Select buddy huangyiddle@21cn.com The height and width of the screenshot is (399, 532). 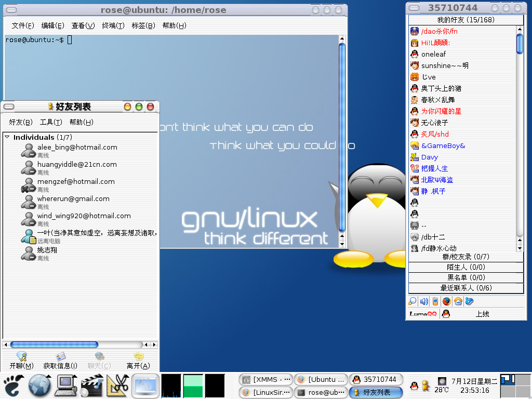tap(77, 168)
